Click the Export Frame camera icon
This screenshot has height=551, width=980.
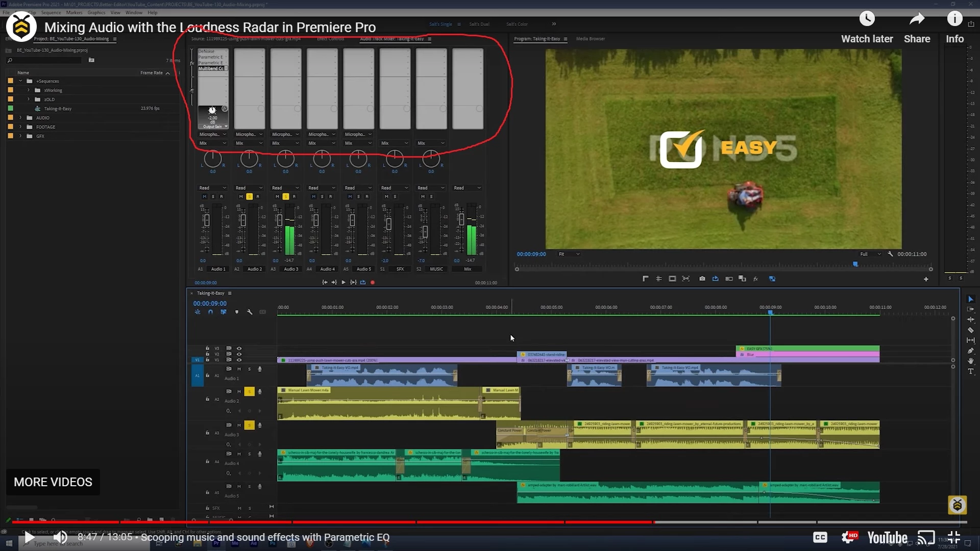coord(702,279)
